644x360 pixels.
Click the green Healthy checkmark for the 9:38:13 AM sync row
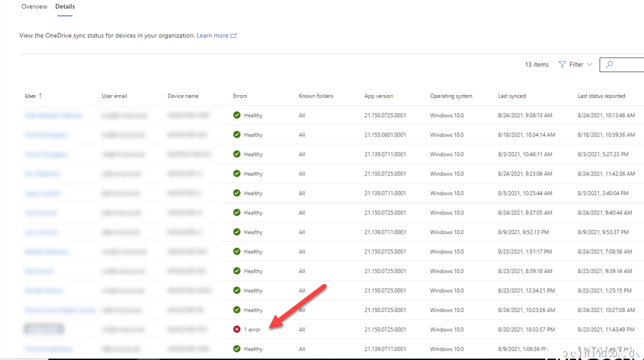tap(237, 115)
